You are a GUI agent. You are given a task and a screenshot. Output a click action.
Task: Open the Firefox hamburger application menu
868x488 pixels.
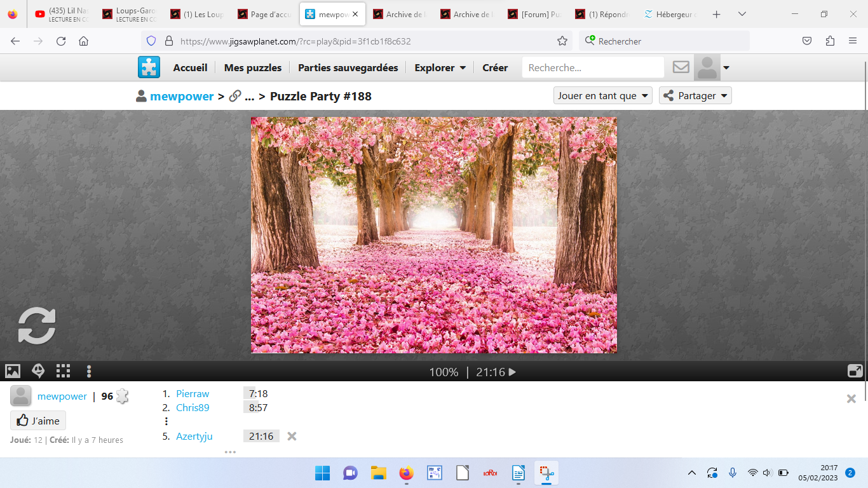point(853,41)
